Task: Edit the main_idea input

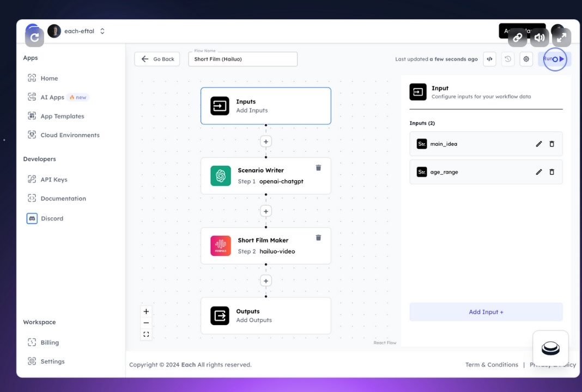Action: click(539, 144)
